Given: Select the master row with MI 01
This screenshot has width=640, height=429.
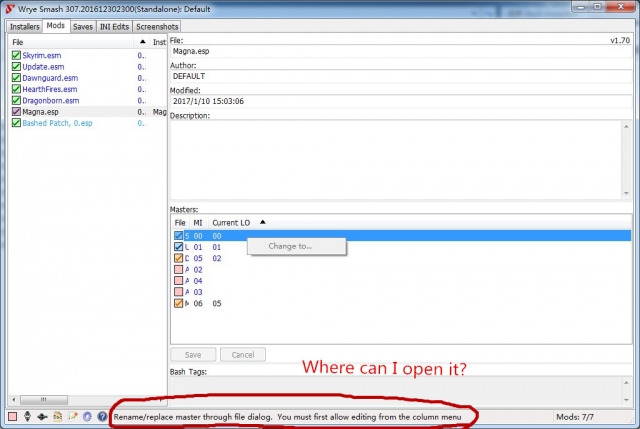Looking at the screenshot, I should pos(401,247).
